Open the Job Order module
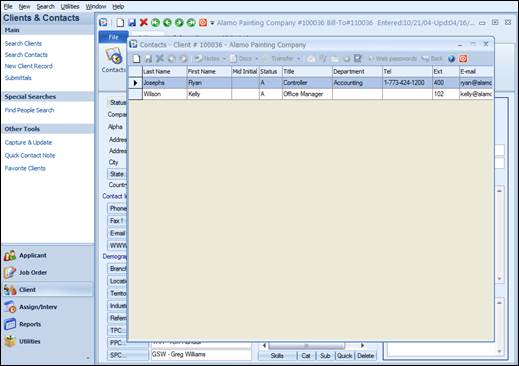Screen dimensions: 519x366 point(48,272)
